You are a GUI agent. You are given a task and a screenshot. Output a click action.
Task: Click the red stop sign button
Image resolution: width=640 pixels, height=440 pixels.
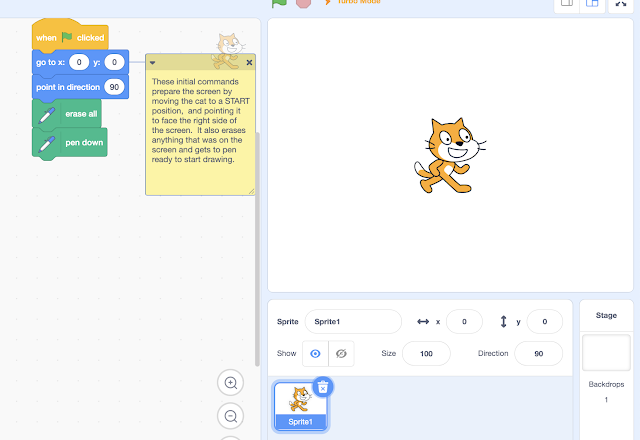(x=303, y=3)
